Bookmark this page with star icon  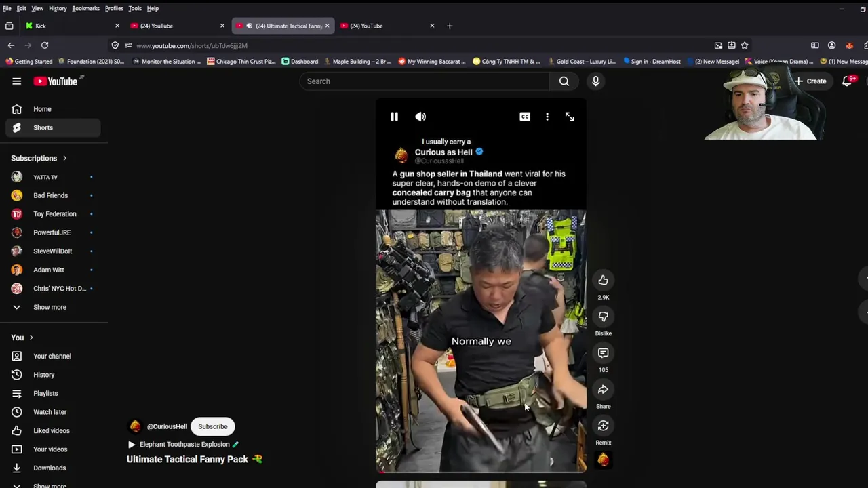[x=745, y=45]
